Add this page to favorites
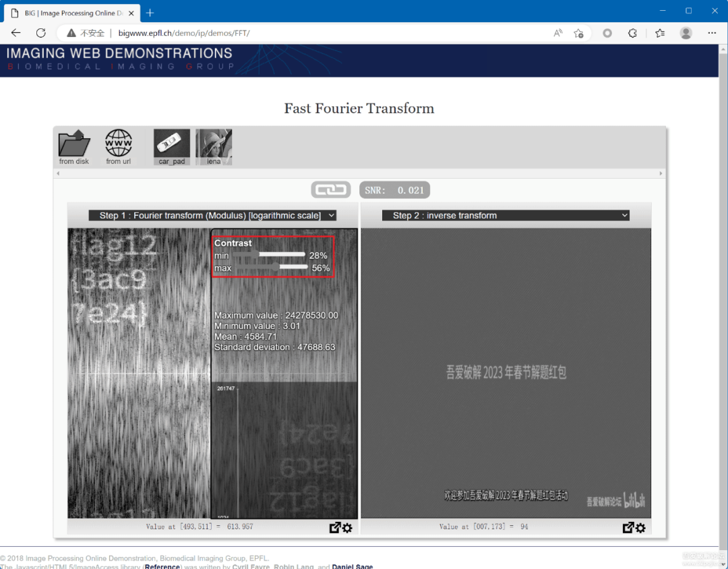The height and width of the screenshot is (569, 728). coord(578,33)
